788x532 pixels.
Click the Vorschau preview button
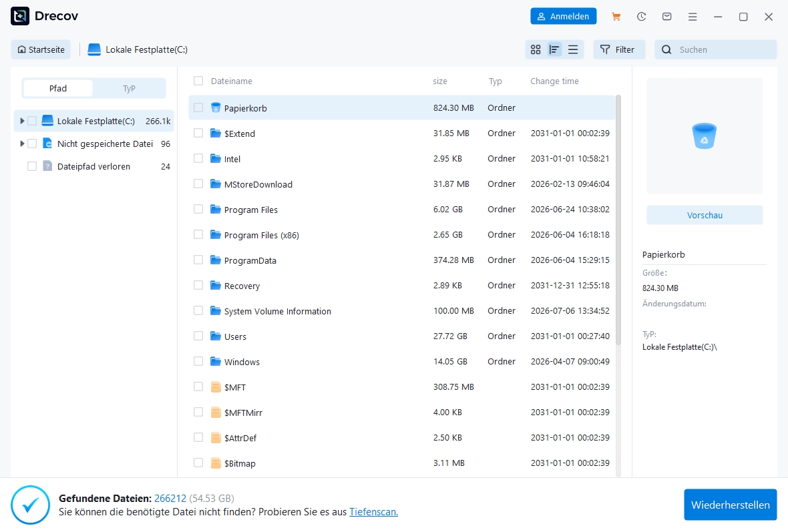(x=705, y=215)
